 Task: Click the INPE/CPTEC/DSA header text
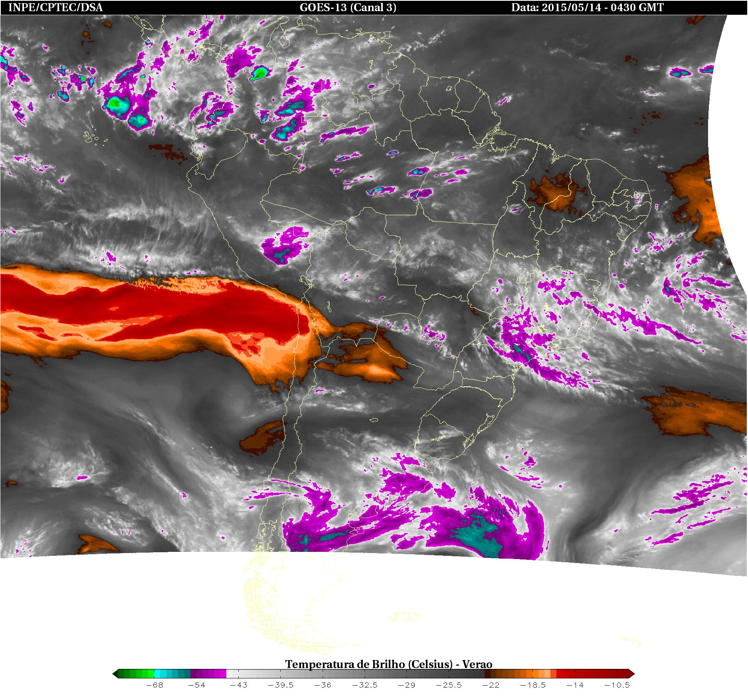55,8
